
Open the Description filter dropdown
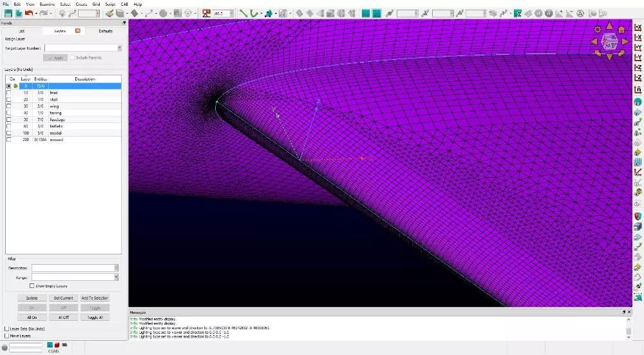117,267
